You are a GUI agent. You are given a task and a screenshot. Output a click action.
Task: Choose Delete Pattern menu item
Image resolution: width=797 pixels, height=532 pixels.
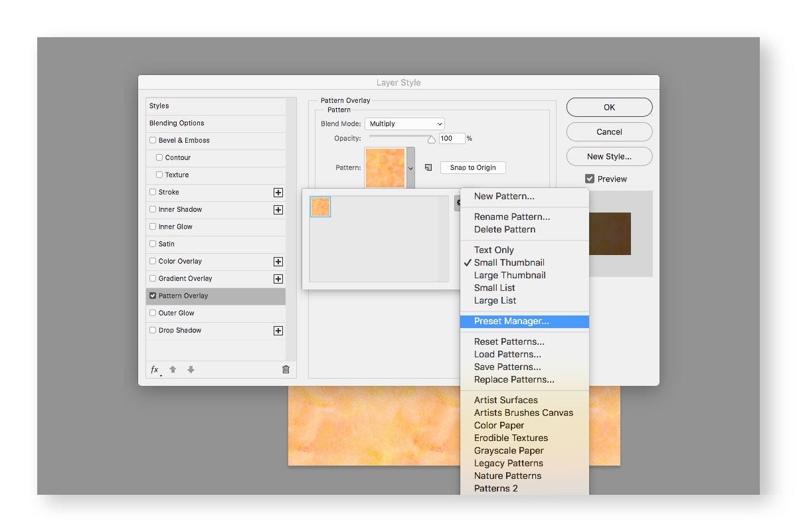[525, 229]
